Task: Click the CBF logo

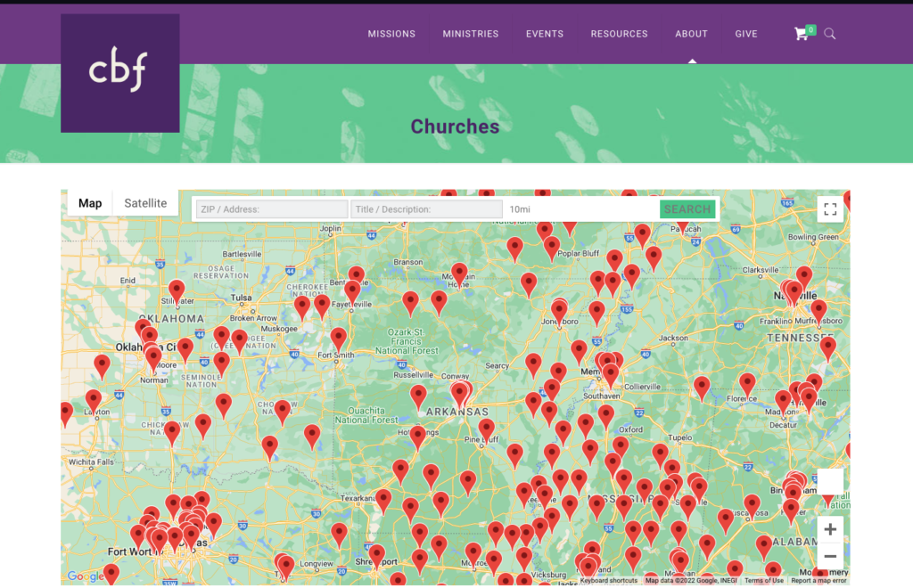Action: coord(120,73)
